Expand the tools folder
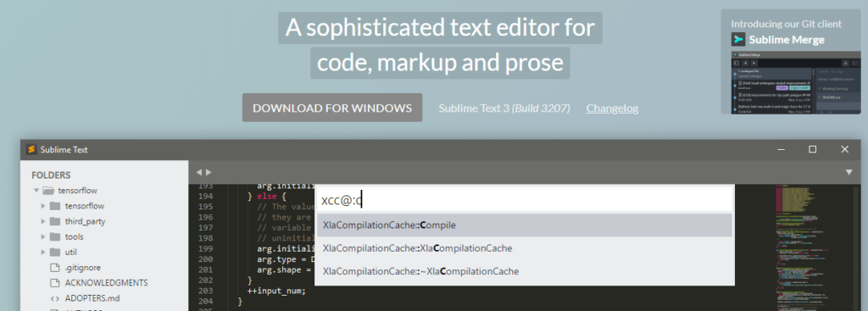 click(43, 236)
